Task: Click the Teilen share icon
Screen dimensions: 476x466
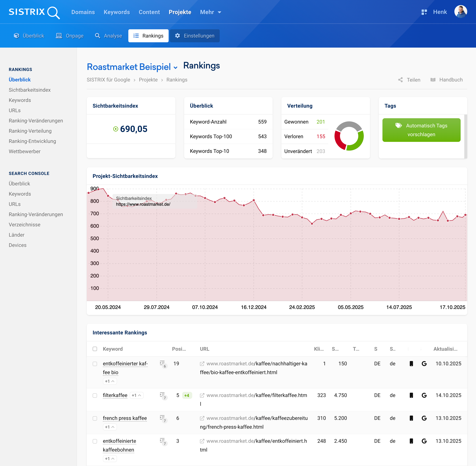Action: (x=400, y=80)
